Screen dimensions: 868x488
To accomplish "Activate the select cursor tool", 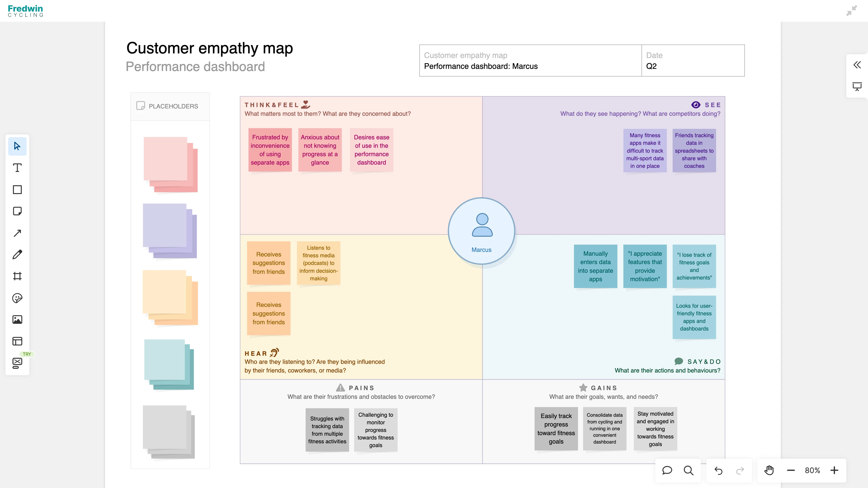I will coord(17,146).
